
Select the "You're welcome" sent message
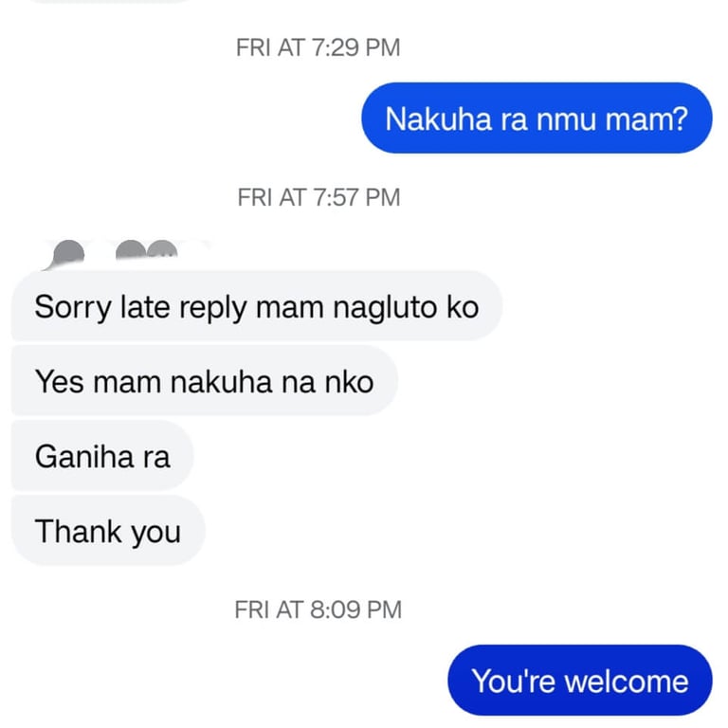coord(579,681)
